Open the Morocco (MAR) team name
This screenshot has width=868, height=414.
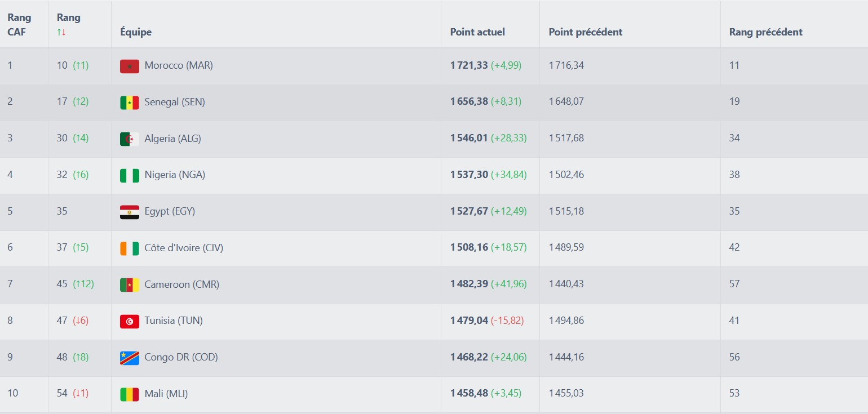point(179,65)
